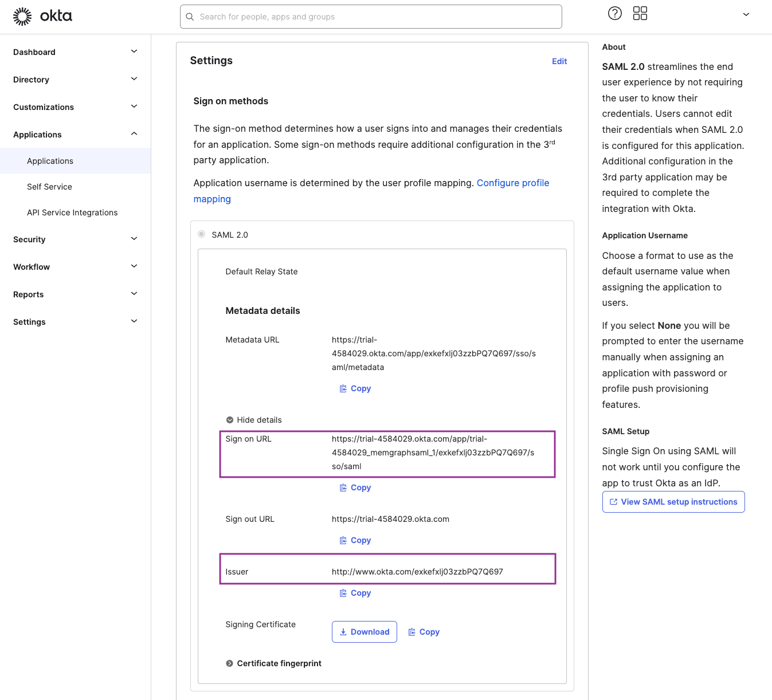The height and width of the screenshot is (700, 772).
Task: Download the Signing Certificate
Action: coord(365,632)
